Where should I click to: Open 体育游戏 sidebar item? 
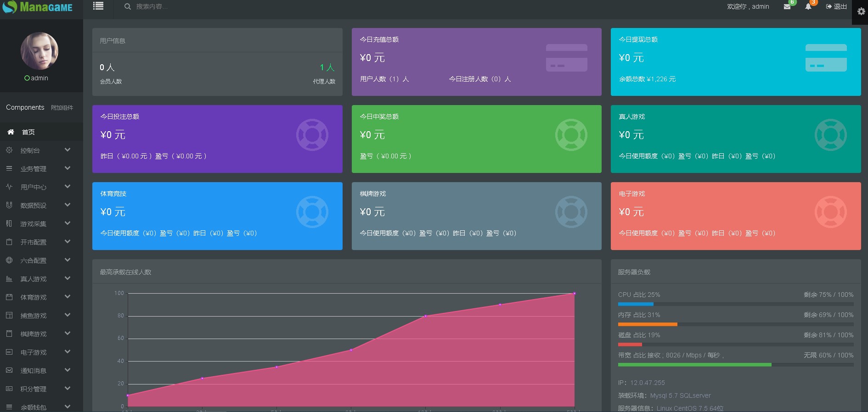(x=33, y=297)
